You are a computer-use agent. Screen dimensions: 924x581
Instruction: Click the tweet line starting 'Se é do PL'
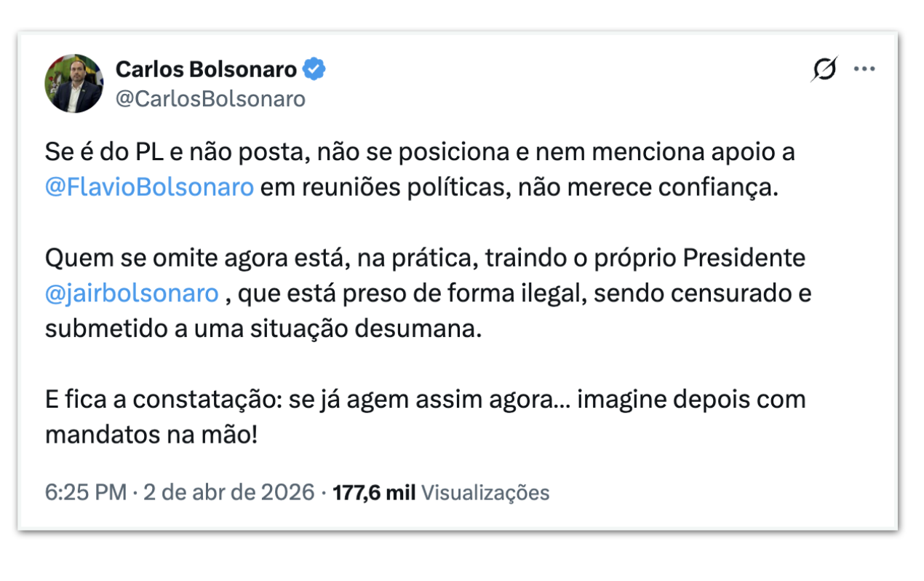420,153
